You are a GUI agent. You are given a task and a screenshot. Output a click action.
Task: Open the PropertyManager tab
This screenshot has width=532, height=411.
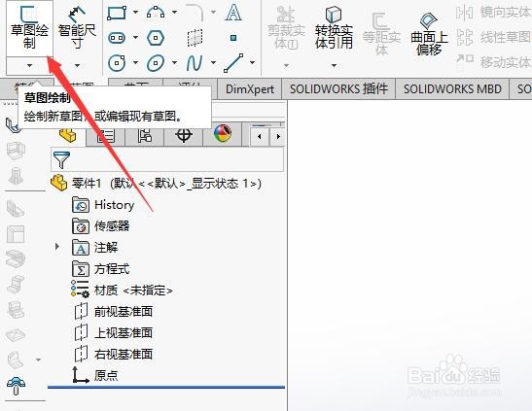coord(105,135)
